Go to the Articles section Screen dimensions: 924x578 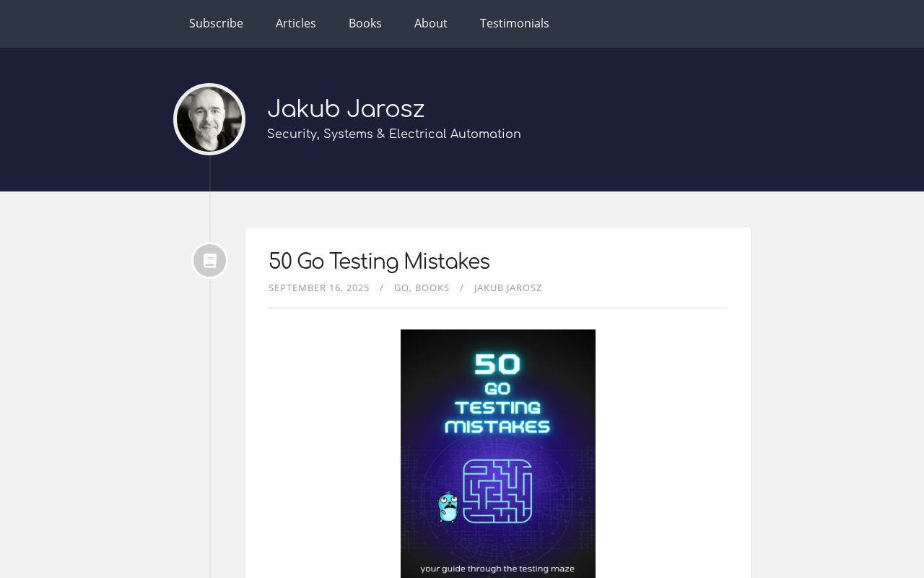(x=296, y=23)
